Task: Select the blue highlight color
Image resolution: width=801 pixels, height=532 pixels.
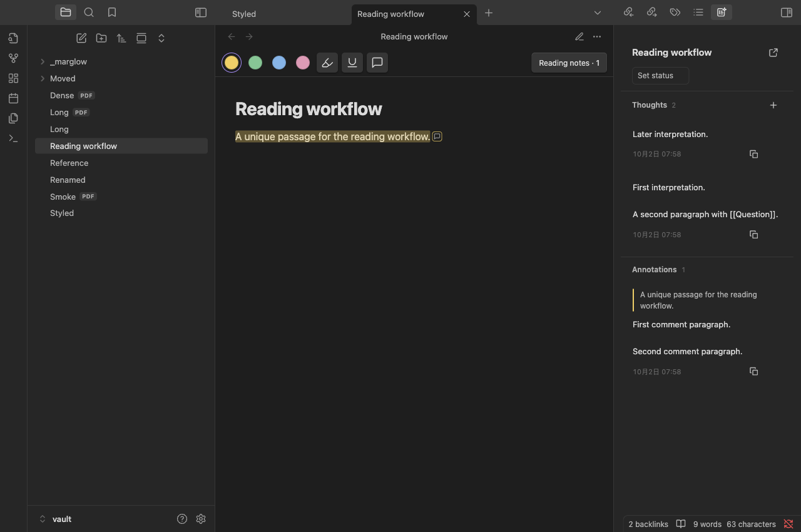Action: pyautogui.click(x=279, y=63)
